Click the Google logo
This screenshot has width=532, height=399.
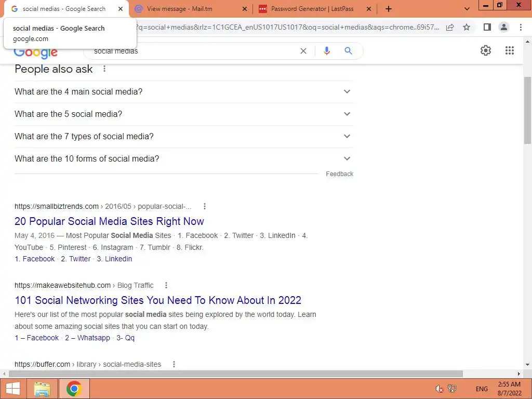pyautogui.click(x=36, y=54)
